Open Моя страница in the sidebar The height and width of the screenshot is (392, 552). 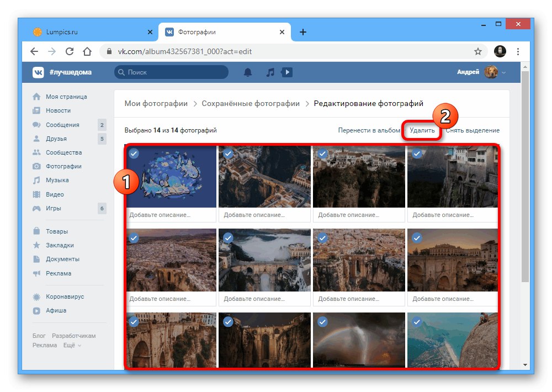pyautogui.click(x=66, y=97)
